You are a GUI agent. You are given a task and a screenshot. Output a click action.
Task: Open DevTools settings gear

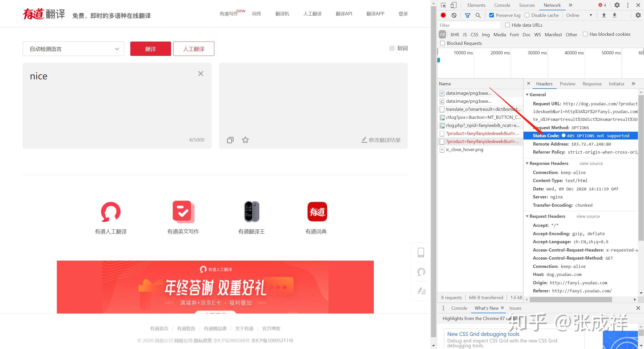(617, 5)
